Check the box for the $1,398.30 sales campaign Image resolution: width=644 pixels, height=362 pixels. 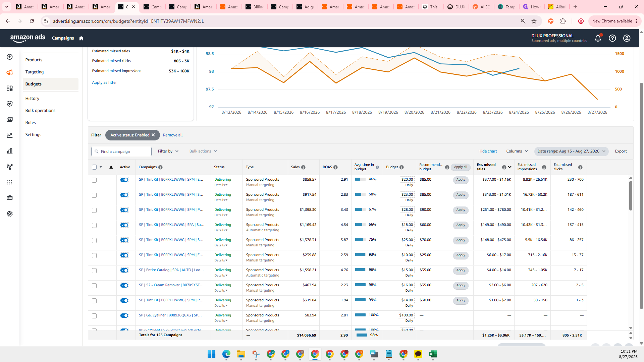[94, 210]
